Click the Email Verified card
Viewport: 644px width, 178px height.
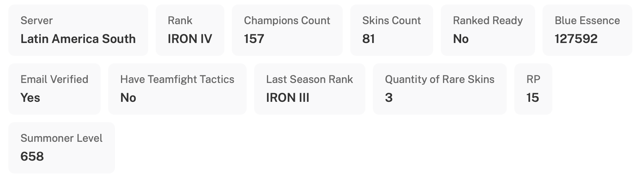54,89
